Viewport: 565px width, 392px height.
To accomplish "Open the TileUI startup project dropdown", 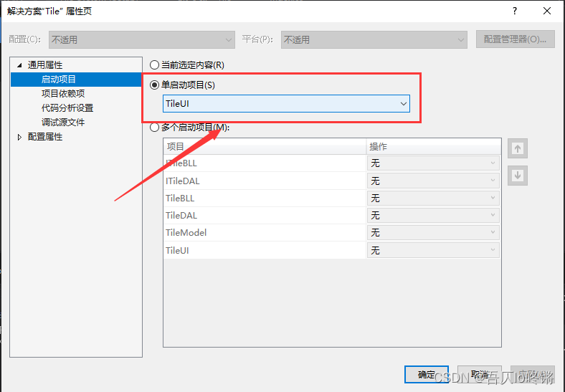I will point(287,104).
